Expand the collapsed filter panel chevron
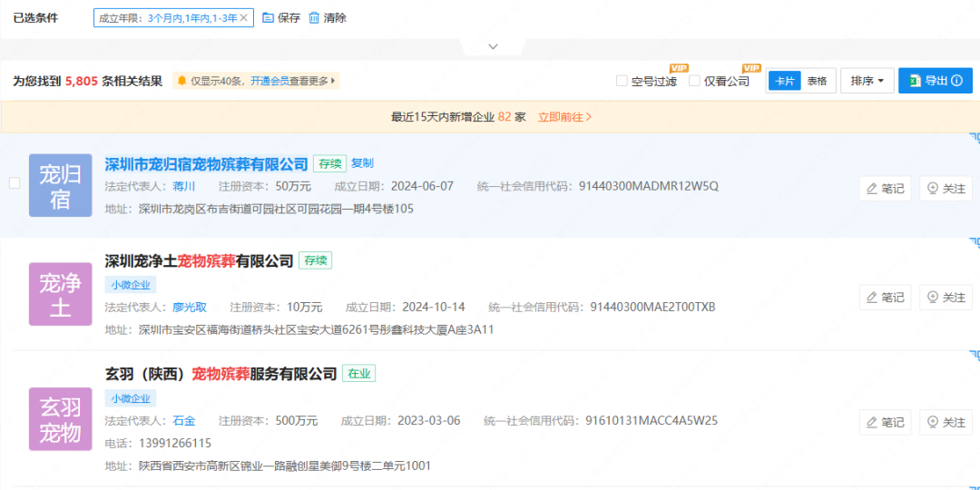The height and width of the screenshot is (490, 980). tap(493, 46)
